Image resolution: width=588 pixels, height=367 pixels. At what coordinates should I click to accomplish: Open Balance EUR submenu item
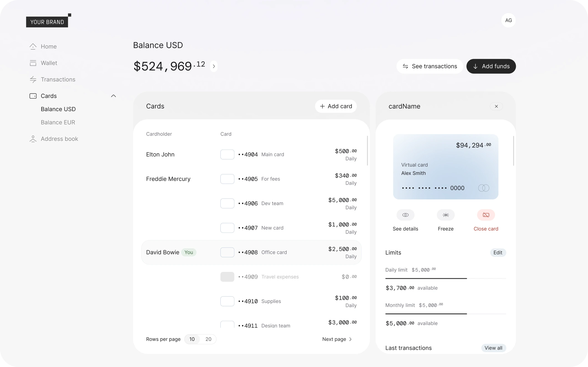coord(58,122)
